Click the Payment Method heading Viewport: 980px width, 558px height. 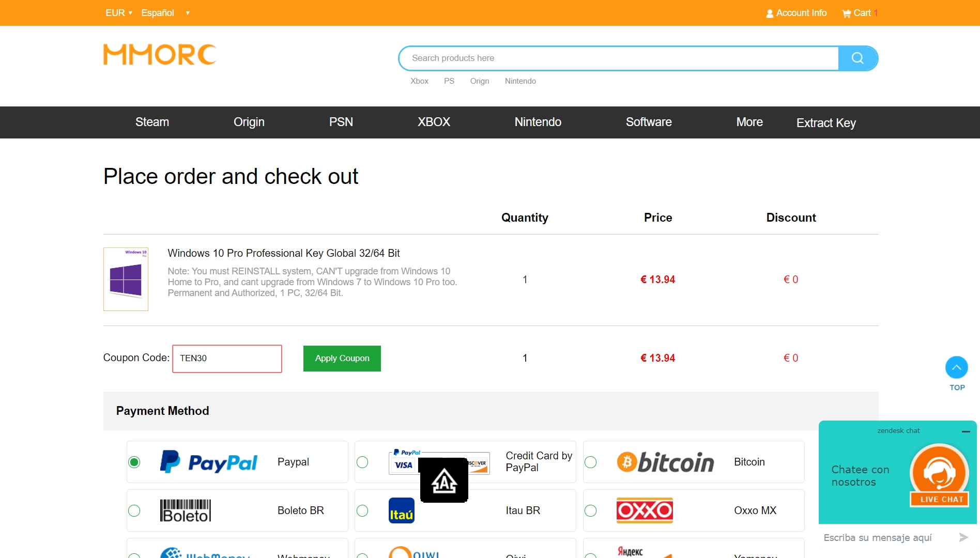pyautogui.click(x=162, y=411)
